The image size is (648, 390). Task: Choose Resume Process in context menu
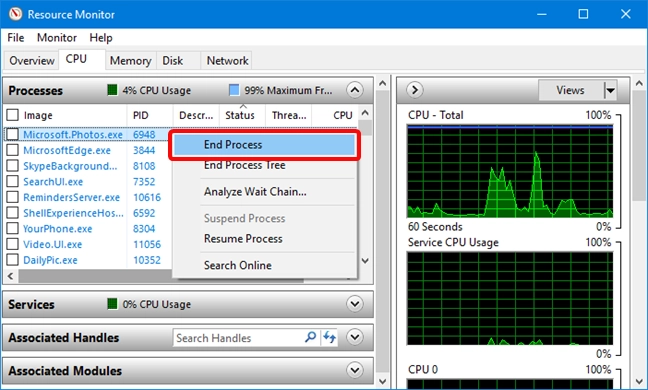click(x=264, y=239)
